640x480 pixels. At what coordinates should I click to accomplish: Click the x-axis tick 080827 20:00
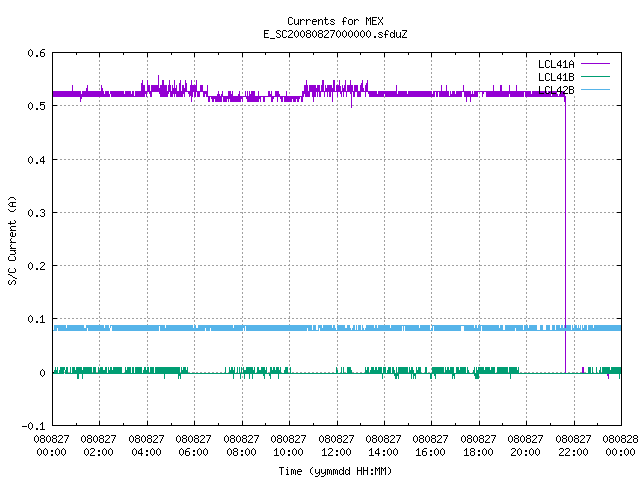(x=526, y=446)
